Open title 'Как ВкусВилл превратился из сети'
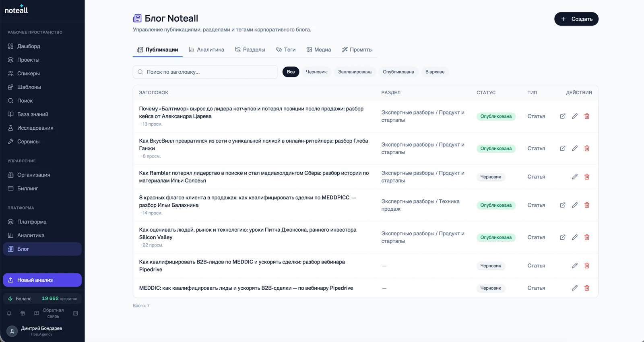 pos(254,145)
